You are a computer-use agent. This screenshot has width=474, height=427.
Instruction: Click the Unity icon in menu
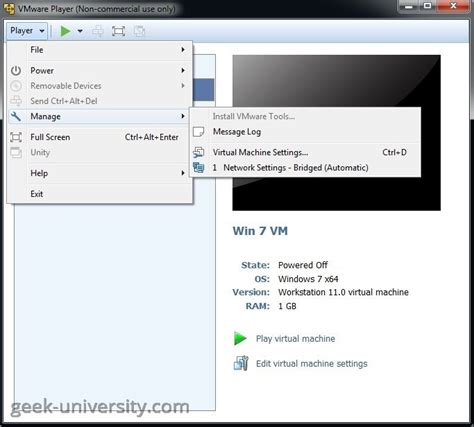coord(16,153)
